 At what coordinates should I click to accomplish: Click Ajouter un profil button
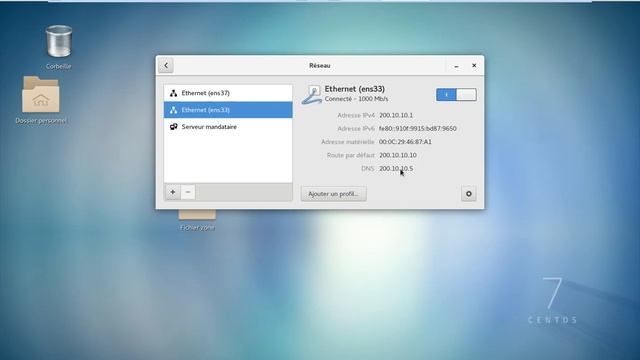tap(333, 193)
